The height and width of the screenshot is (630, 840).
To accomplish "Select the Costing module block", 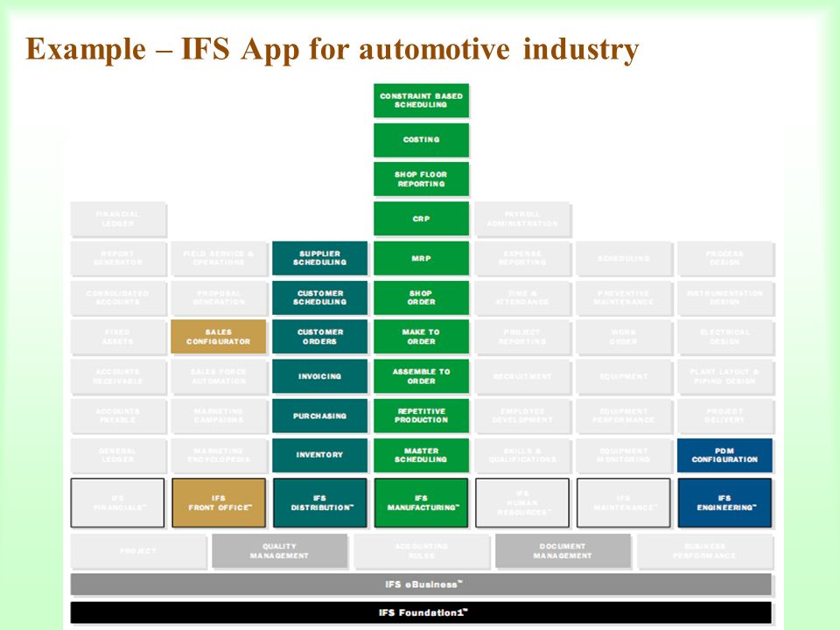I will point(421,140).
